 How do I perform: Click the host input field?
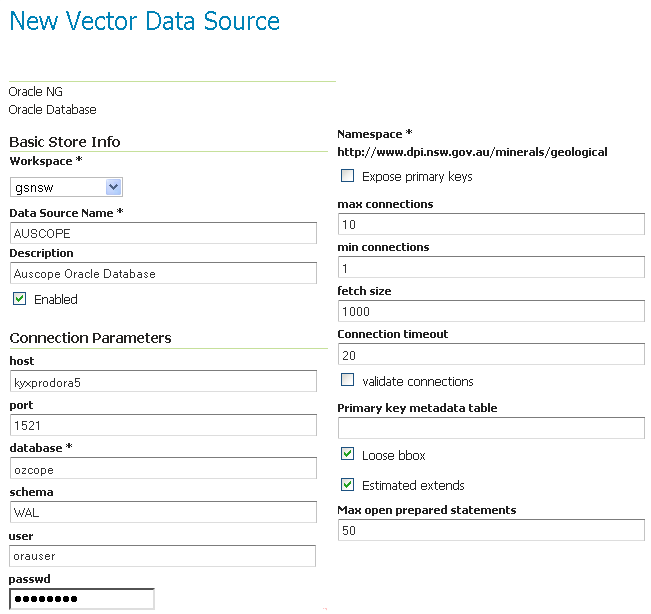[163, 381]
